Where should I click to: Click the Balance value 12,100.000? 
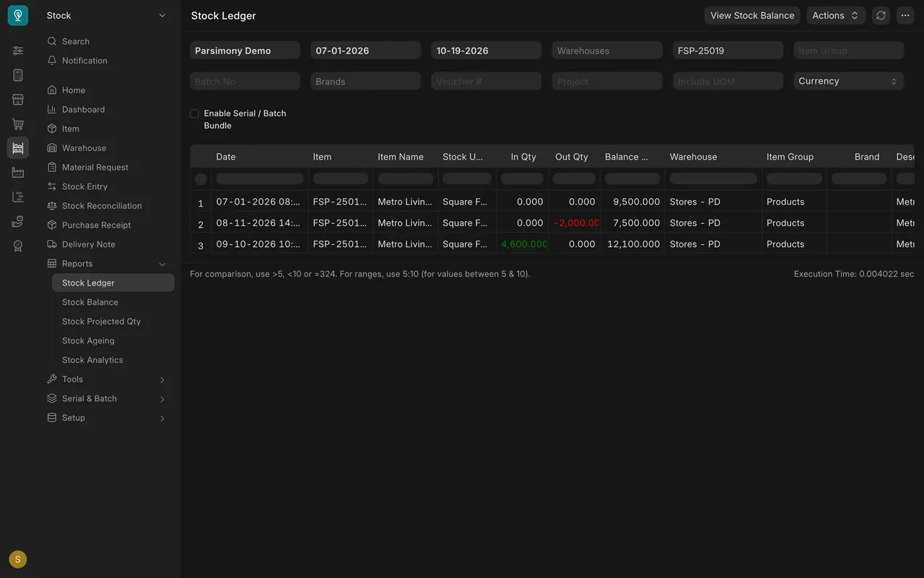pyautogui.click(x=633, y=244)
